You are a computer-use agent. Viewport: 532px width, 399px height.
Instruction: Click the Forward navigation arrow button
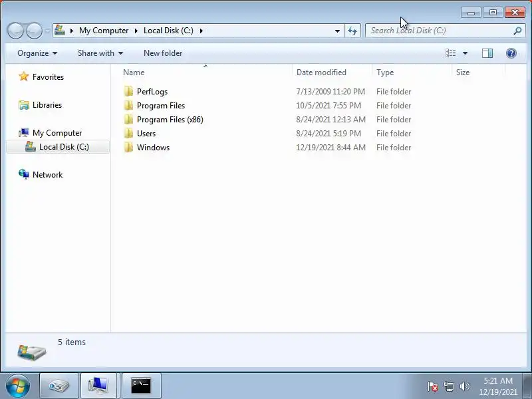pos(35,31)
